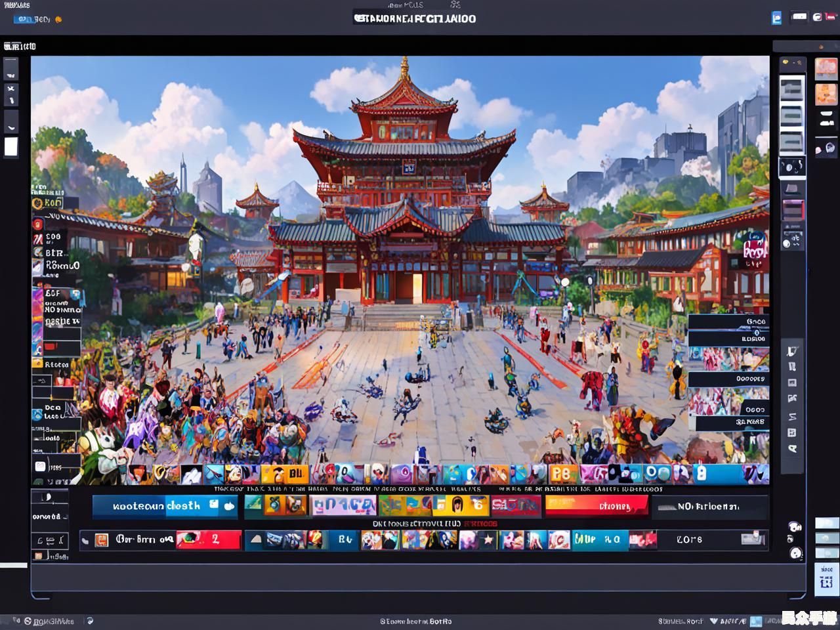Image resolution: width=840 pixels, height=630 pixels.
Task: Select the second orange thumbnail in right panel
Action: [826, 94]
